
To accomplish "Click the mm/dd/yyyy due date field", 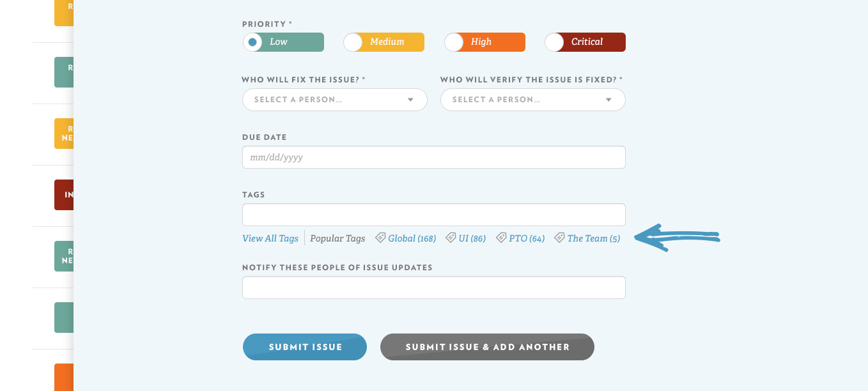I will click(x=433, y=157).
